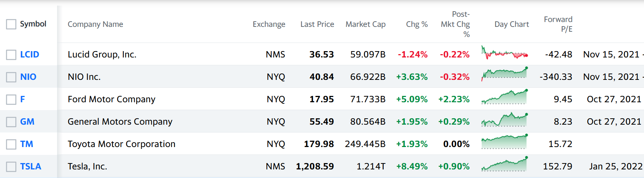Sort table by Market Cap header
Screen dimensions: 644x178
pos(365,24)
